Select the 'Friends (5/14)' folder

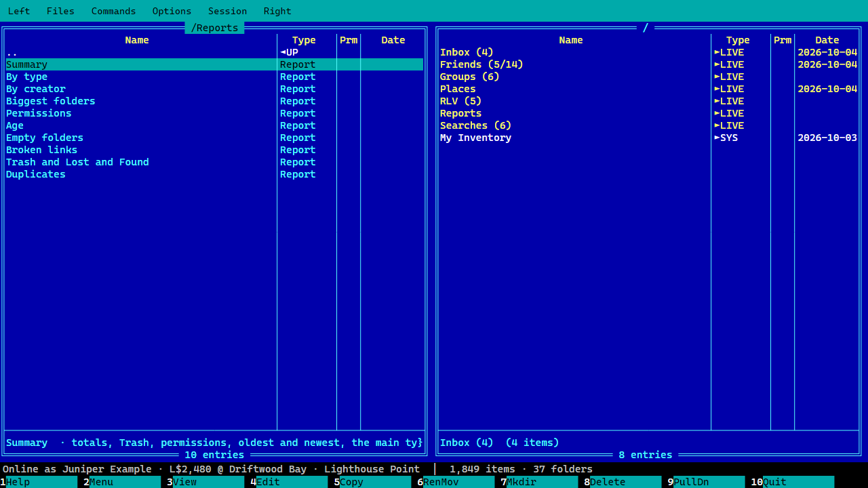coord(648,64)
